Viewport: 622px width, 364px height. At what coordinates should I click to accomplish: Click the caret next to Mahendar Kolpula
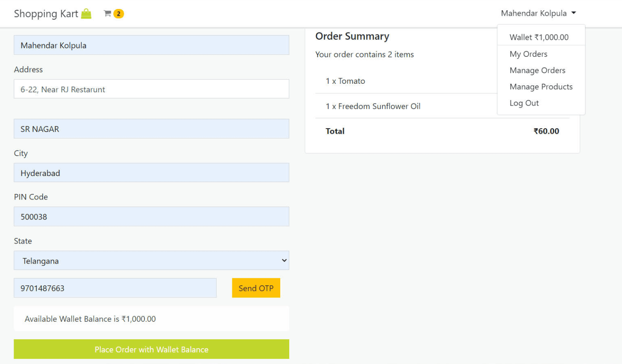tap(574, 13)
